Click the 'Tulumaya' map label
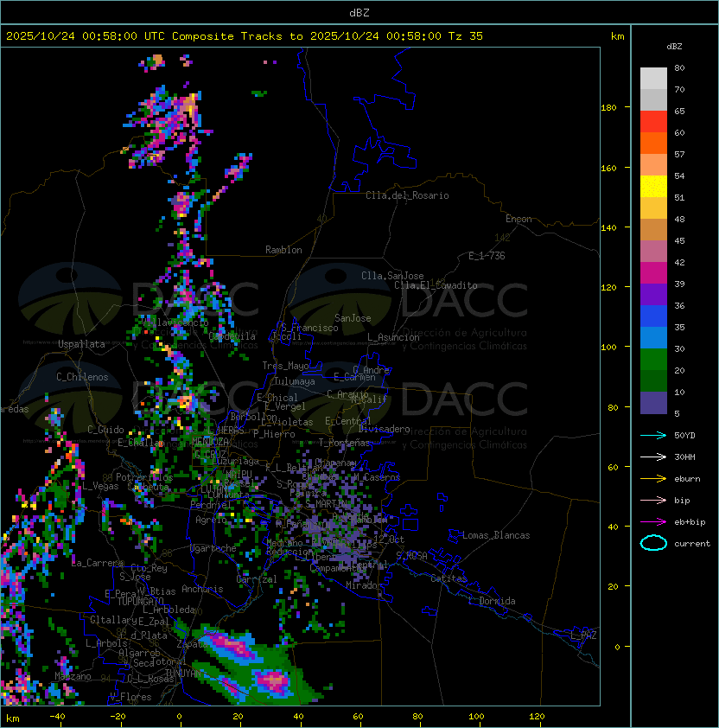Screen dimensions: 719x728 pos(295,381)
